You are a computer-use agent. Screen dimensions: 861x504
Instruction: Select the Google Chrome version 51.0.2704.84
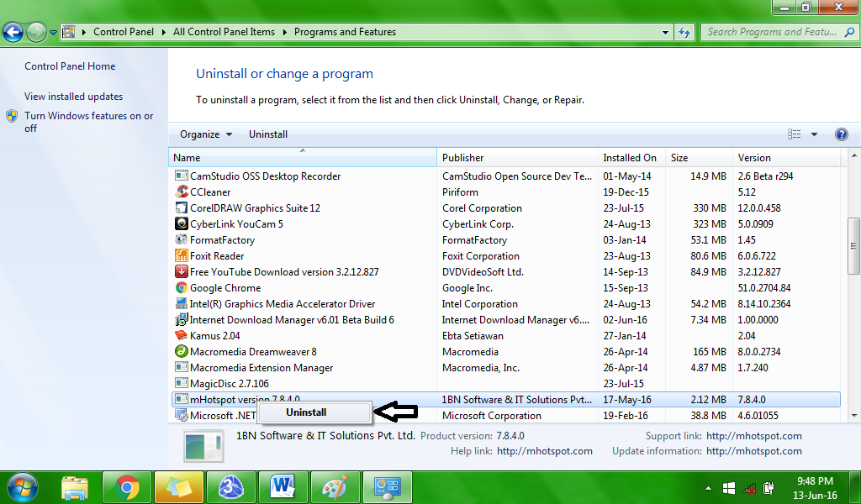pyautogui.click(x=763, y=288)
